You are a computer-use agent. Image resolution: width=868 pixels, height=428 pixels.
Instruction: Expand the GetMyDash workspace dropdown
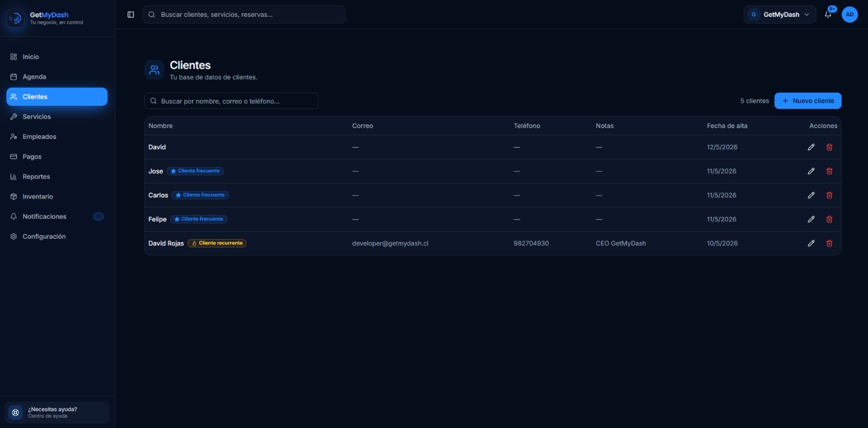click(780, 15)
